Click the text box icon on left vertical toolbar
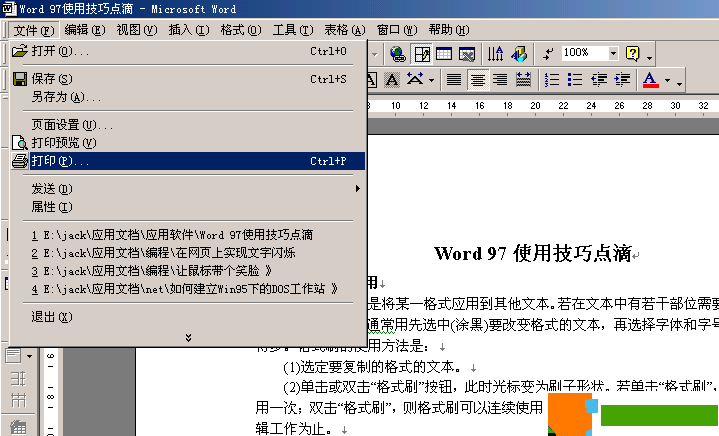 (13, 356)
